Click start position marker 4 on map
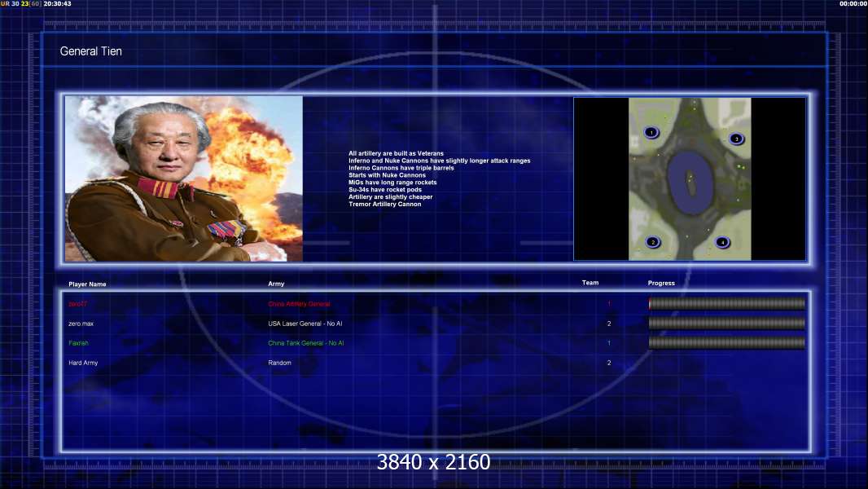 click(x=722, y=242)
